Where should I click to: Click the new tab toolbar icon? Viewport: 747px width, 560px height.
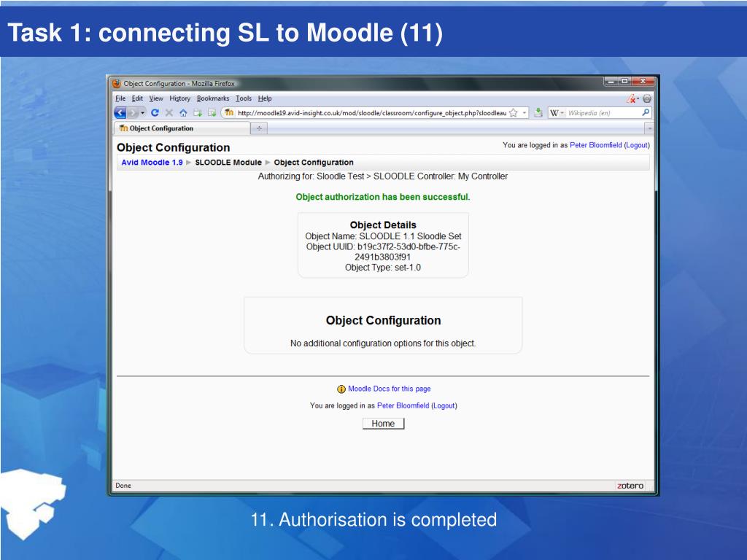coord(197,113)
